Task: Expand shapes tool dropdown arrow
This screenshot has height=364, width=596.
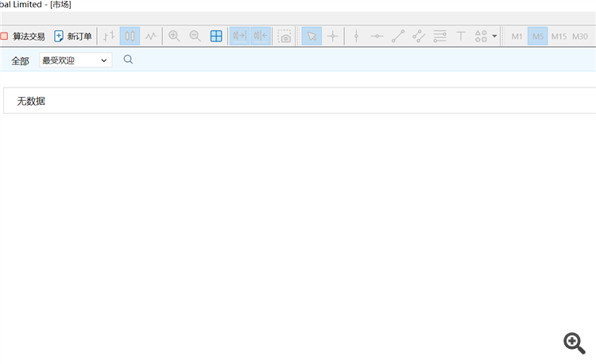Action: [x=494, y=37]
